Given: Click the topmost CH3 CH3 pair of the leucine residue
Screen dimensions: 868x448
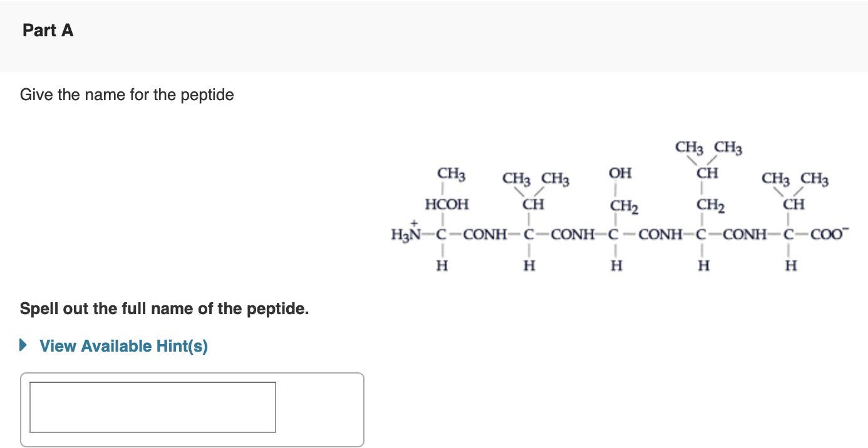Looking at the screenshot, I should [708, 148].
